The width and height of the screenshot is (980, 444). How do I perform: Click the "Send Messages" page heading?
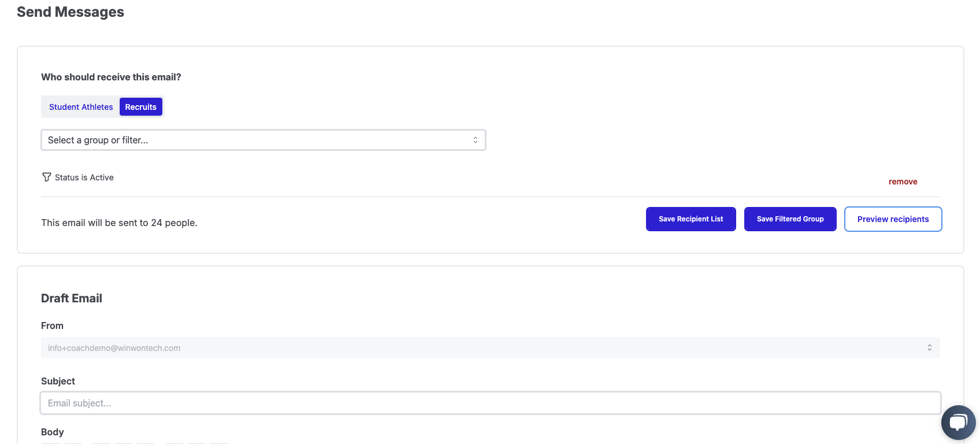(70, 12)
